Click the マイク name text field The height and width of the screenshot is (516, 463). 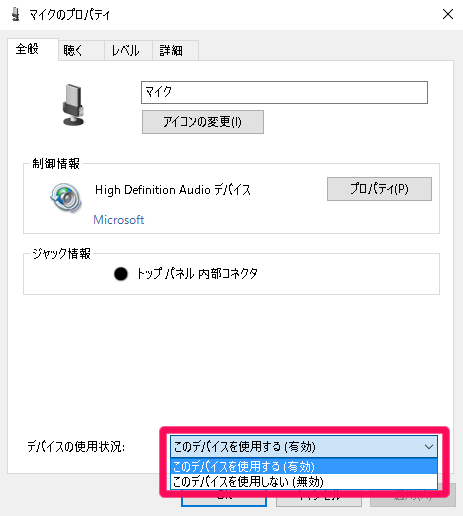point(284,92)
